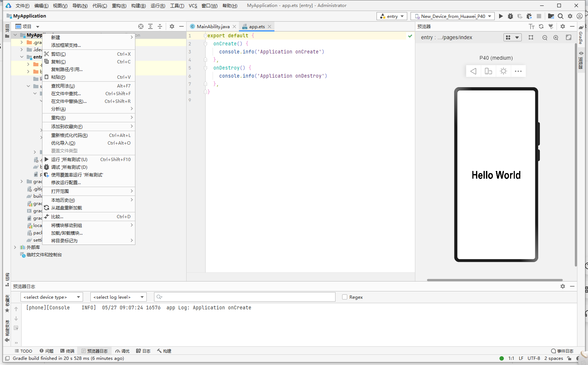
Task: Expand the .gradle folder tree arrow
Action: pos(22,42)
